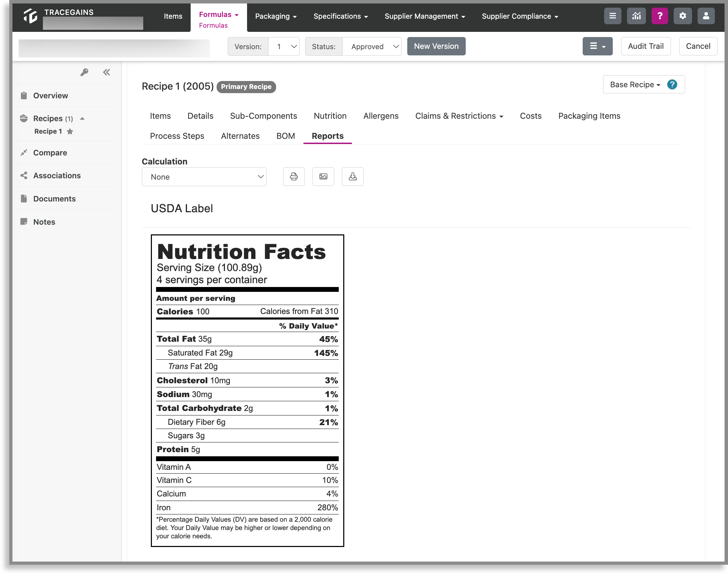The height and width of the screenshot is (574, 728).
Task: Switch to the Allergens tab
Action: click(x=381, y=116)
